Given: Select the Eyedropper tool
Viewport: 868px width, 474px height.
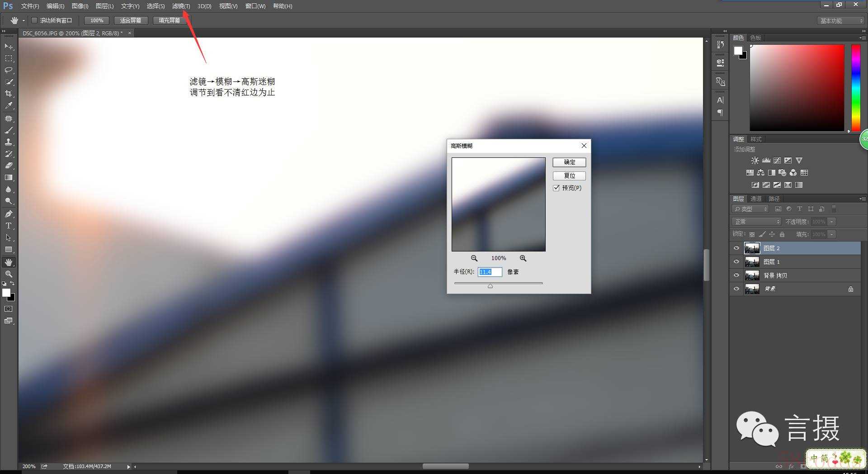Looking at the screenshot, I should [x=9, y=105].
